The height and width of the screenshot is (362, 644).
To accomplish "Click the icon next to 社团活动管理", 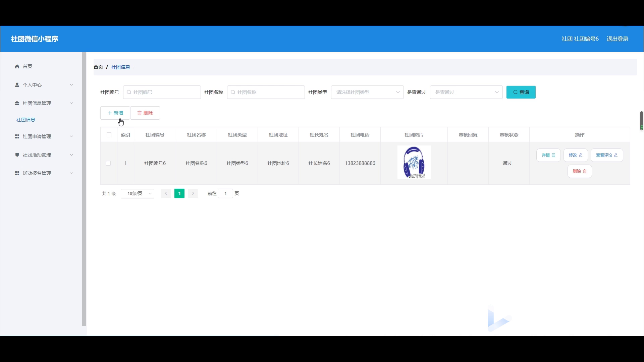I will [x=17, y=155].
